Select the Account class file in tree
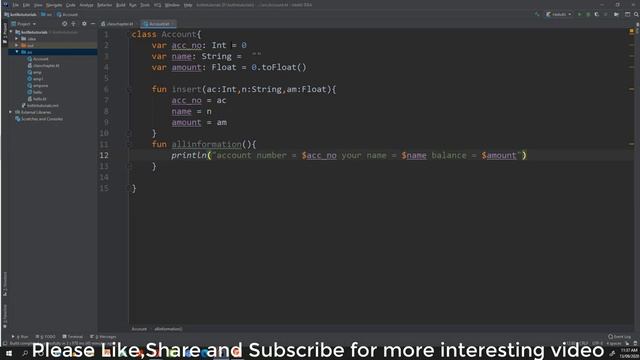The width and height of the screenshot is (640, 360). [38, 59]
